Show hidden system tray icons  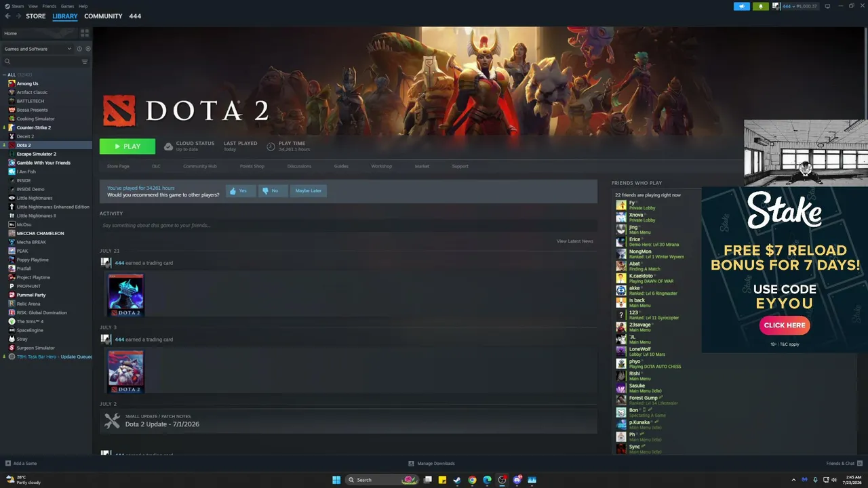pyautogui.click(x=793, y=480)
